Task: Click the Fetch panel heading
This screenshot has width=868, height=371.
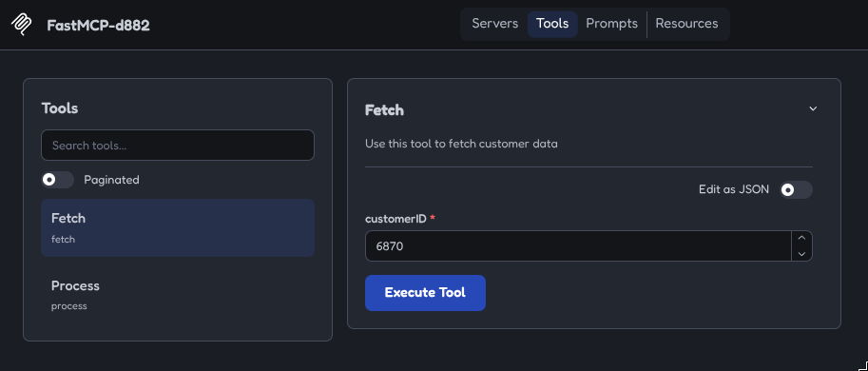Action: (384, 110)
